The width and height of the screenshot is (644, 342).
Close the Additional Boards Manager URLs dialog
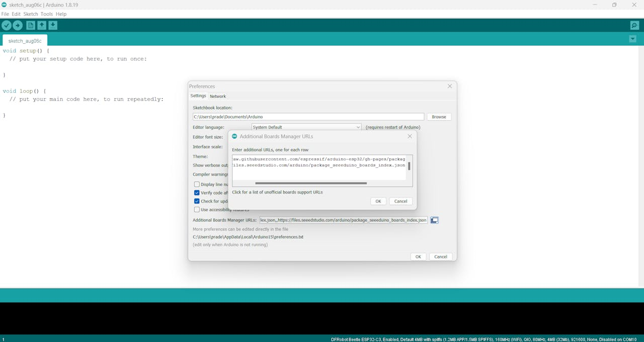pyautogui.click(x=410, y=136)
